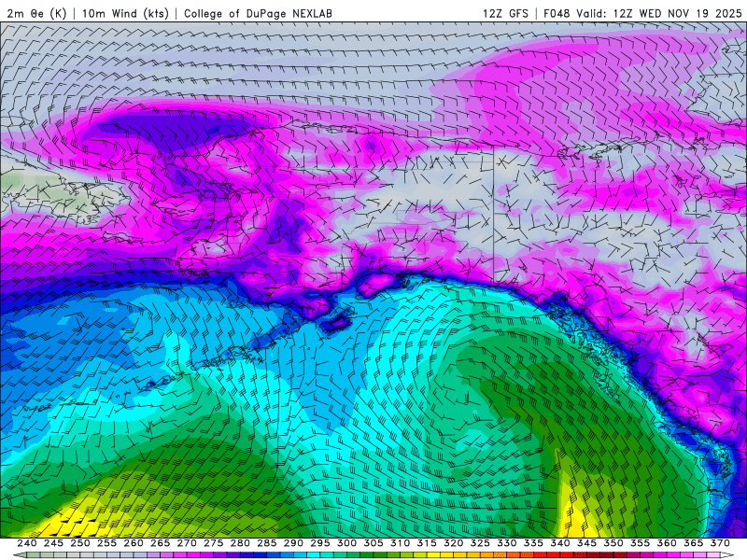Click the 360 color scale label
The width and height of the screenshot is (747, 560).
click(x=667, y=543)
